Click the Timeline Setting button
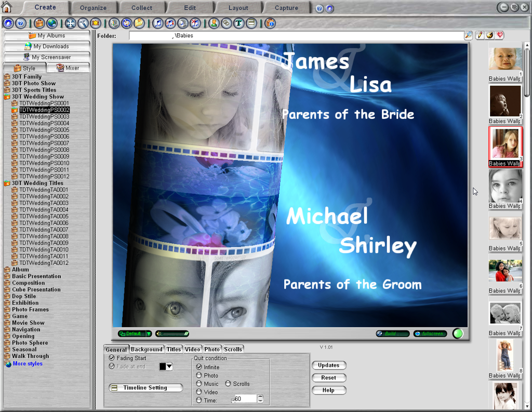Viewport: 532px width, 412px height. click(x=145, y=388)
